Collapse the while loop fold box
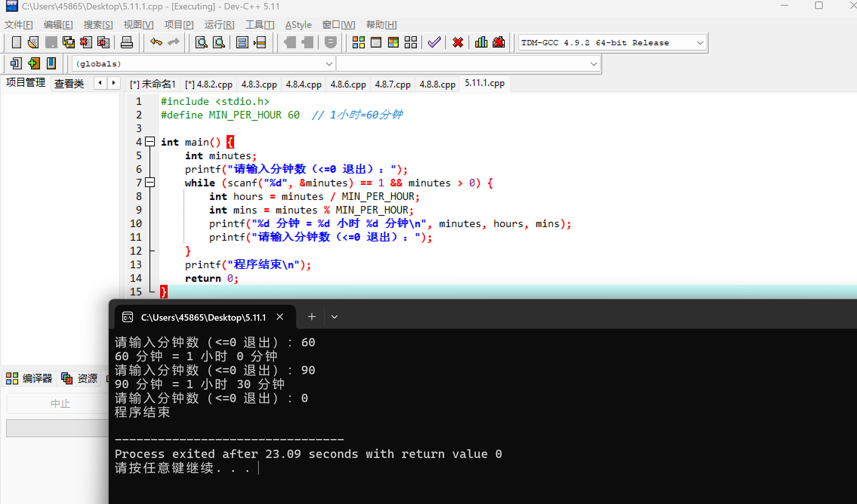 [x=150, y=183]
